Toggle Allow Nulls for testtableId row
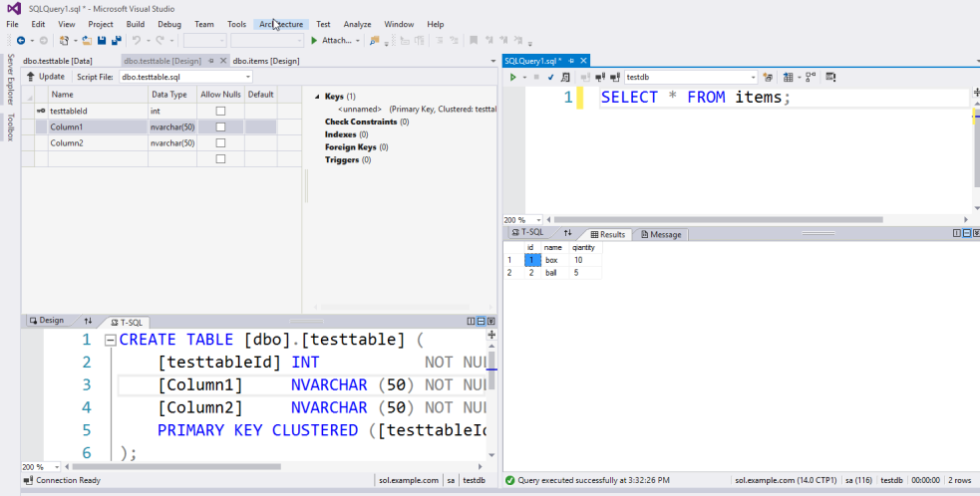 pyautogui.click(x=220, y=111)
